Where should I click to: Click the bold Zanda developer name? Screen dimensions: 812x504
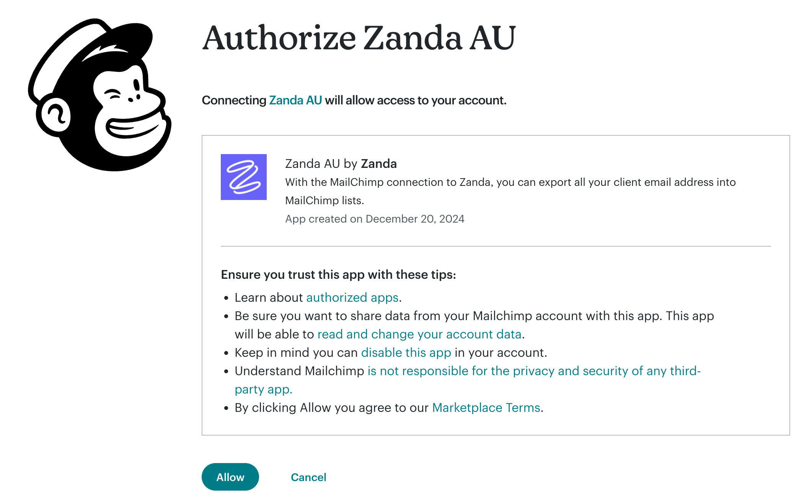pos(379,164)
